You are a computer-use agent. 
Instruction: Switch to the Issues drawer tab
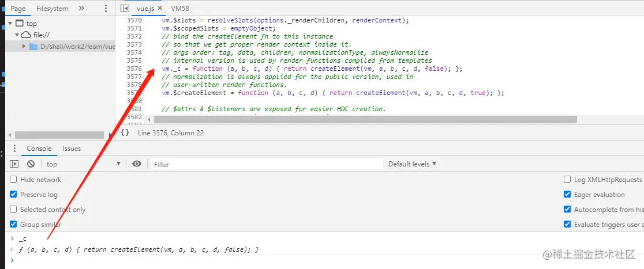tap(72, 149)
